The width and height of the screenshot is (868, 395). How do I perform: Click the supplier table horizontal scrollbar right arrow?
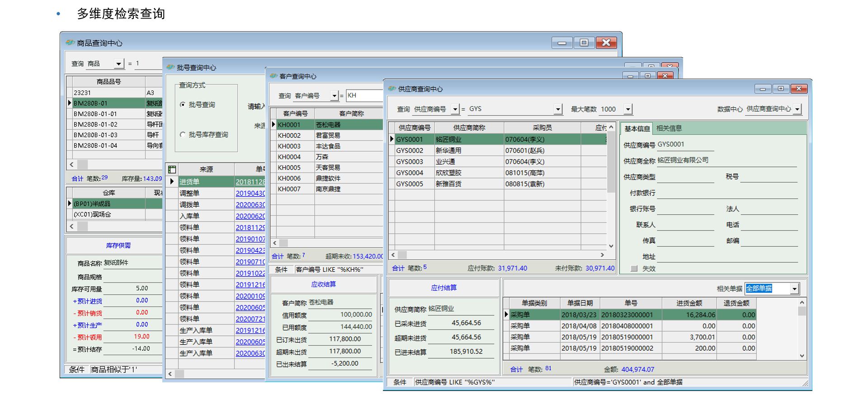click(x=602, y=255)
